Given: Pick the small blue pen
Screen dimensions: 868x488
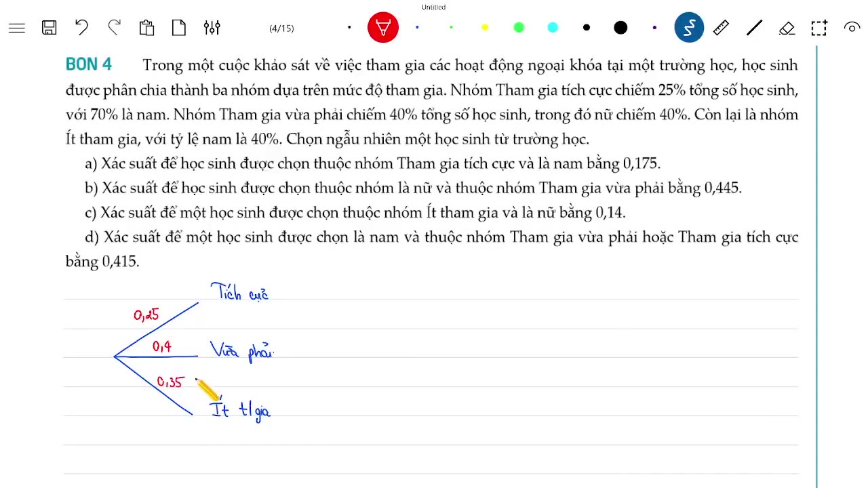Looking at the screenshot, I should pos(417,28).
